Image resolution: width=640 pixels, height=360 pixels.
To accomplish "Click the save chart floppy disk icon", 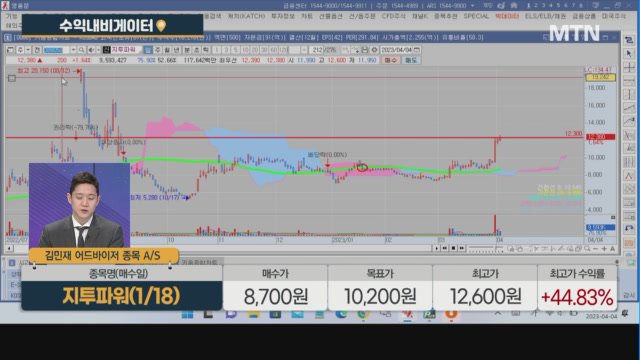I will 365,50.
